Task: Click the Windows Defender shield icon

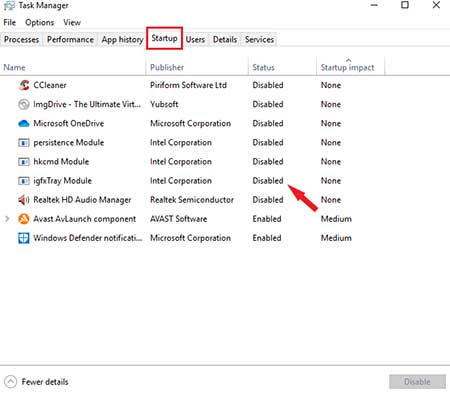Action: point(24,238)
